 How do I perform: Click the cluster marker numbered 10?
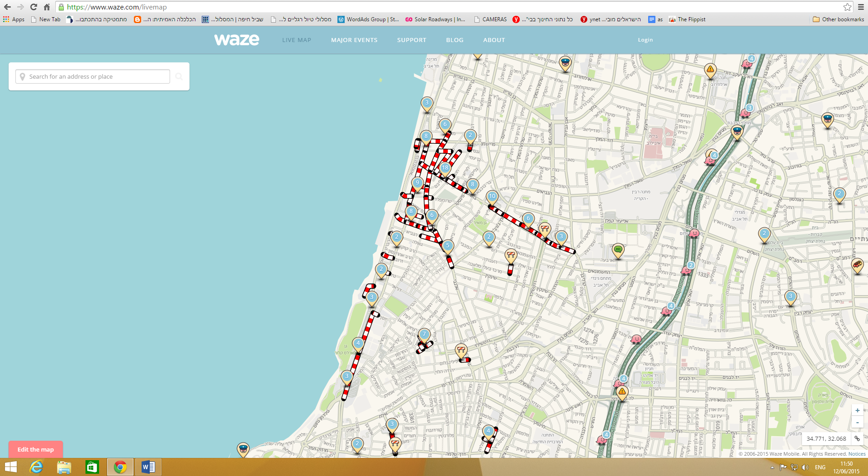pos(492,197)
